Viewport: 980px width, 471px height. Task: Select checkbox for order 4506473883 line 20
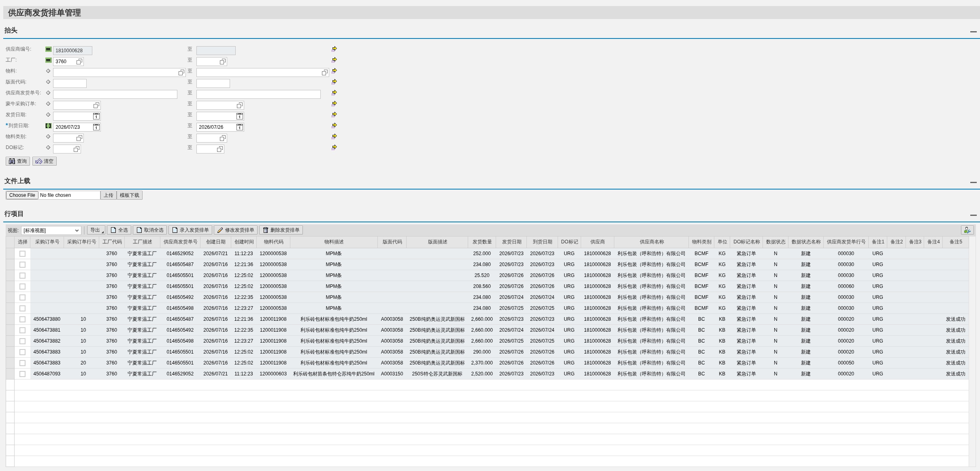click(x=23, y=363)
